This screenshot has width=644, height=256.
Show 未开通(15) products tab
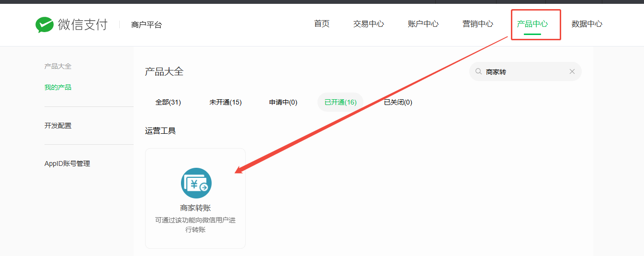click(225, 102)
